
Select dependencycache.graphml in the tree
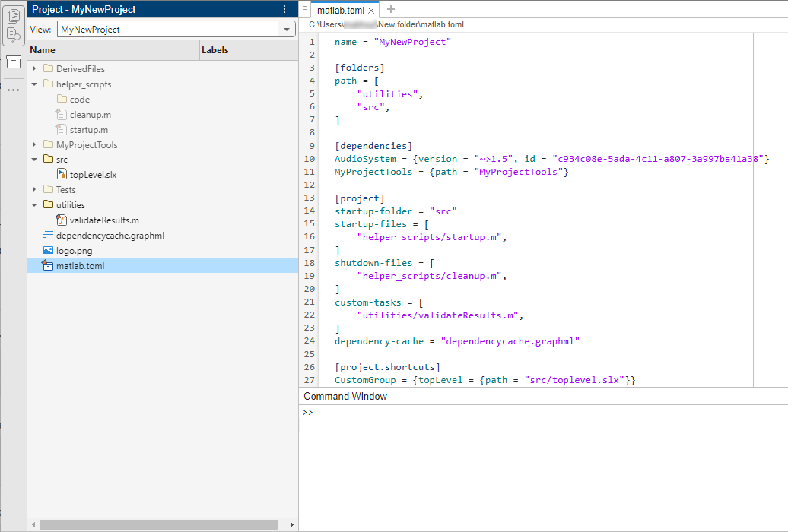click(x=110, y=235)
